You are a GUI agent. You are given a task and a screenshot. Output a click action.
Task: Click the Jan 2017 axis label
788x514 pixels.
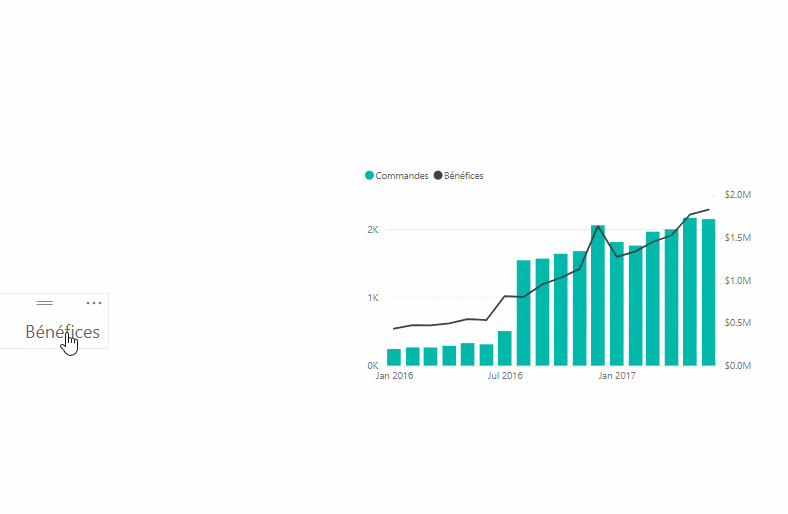coord(617,375)
